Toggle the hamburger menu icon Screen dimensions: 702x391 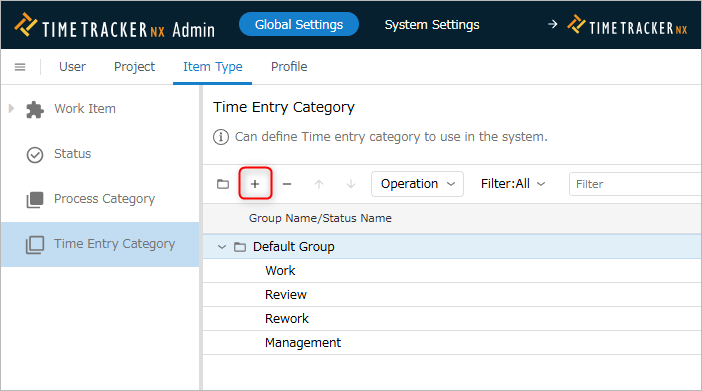coord(20,67)
